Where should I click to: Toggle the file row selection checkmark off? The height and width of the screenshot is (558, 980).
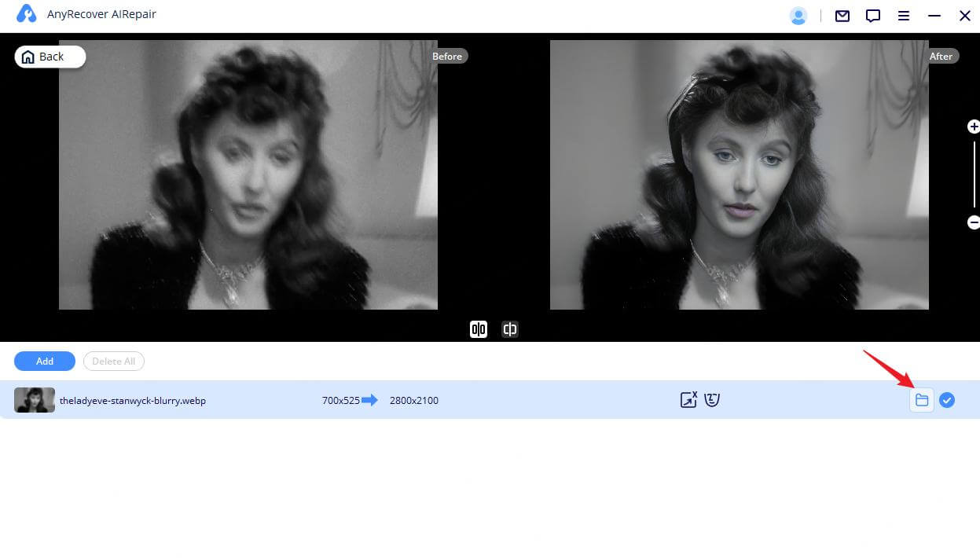tap(947, 400)
